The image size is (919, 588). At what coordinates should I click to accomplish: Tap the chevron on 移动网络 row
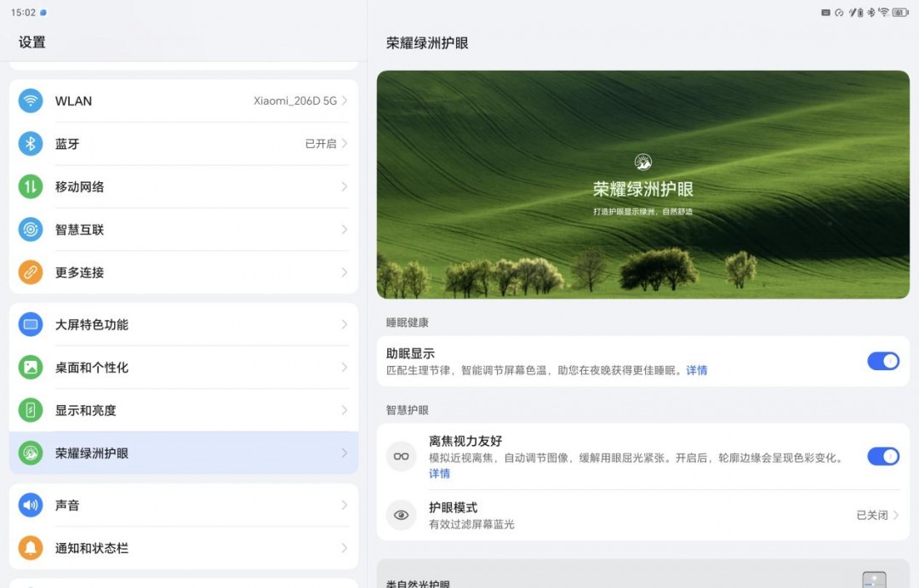pos(345,186)
